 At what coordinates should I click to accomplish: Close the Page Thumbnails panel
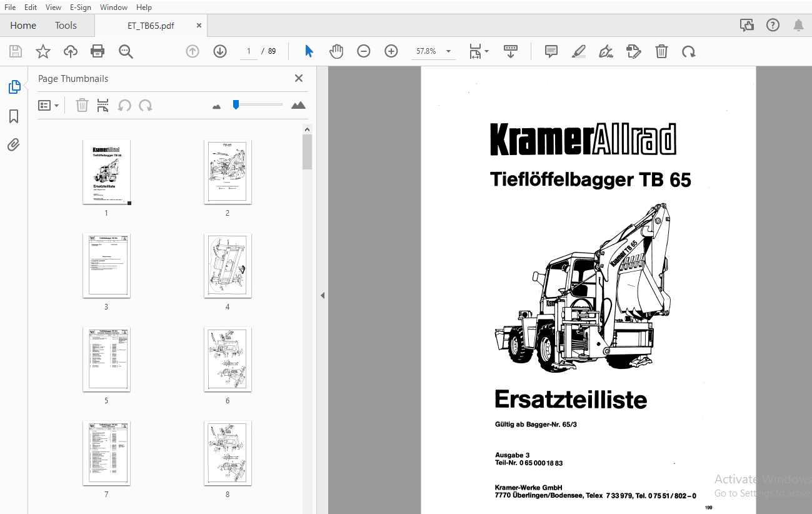point(299,78)
